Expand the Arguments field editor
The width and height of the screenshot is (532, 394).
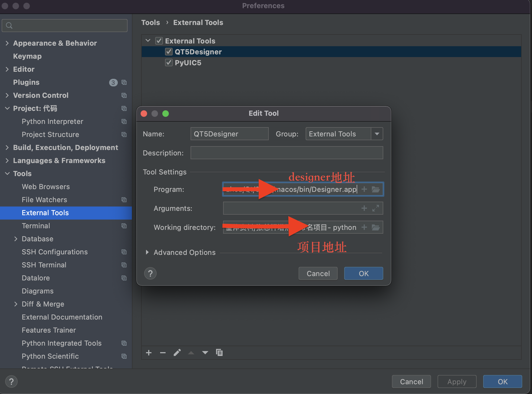click(x=376, y=208)
